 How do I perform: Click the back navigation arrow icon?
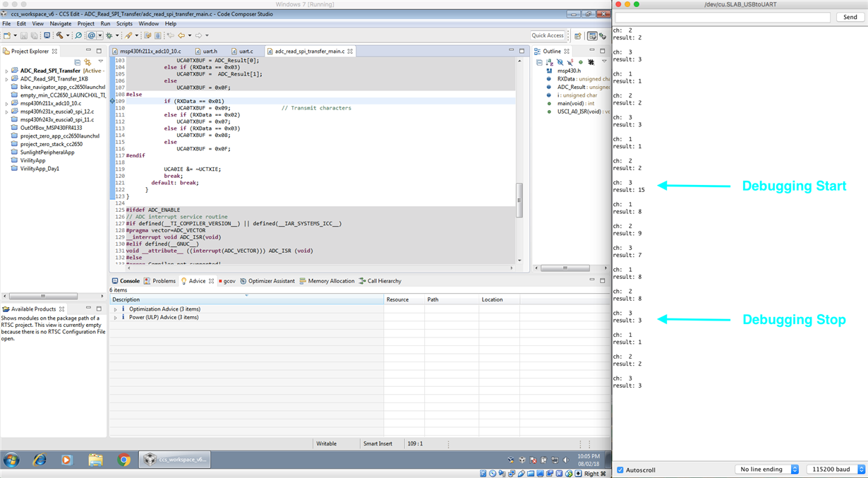point(181,35)
